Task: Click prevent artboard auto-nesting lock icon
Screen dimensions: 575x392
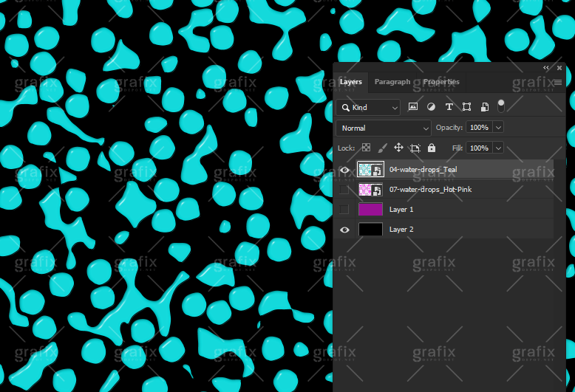Action: [x=415, y=148]
